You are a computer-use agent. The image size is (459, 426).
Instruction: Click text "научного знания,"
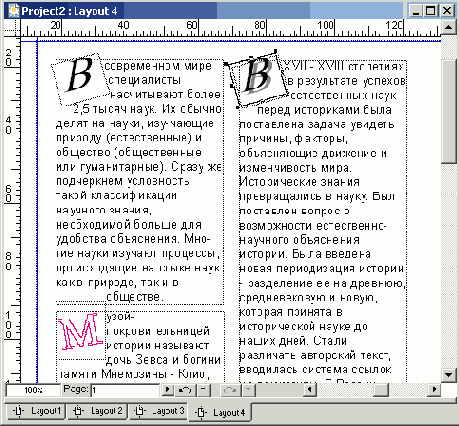pyautogui.click(x=104, y=210)
